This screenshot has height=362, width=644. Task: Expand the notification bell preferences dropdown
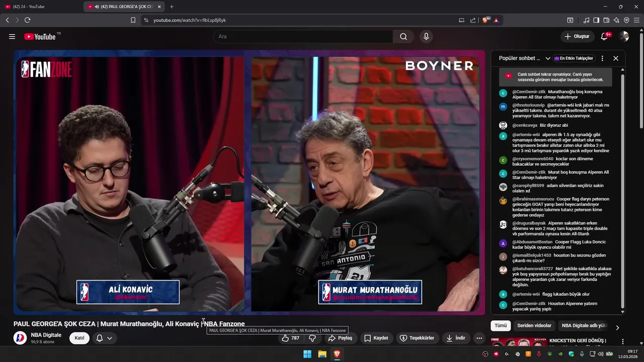pyautogui.click(x=104, y=338)
